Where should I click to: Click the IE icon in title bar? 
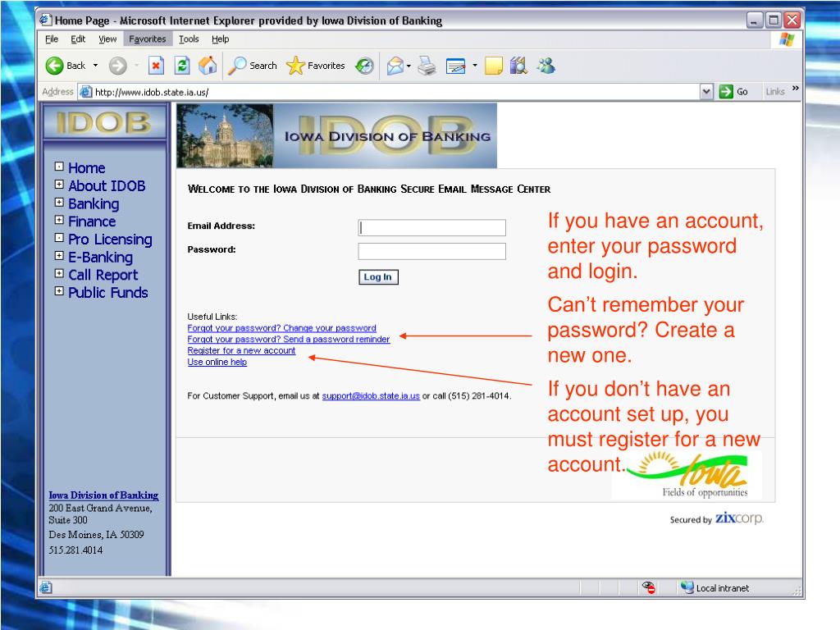(x=46, y=20)
